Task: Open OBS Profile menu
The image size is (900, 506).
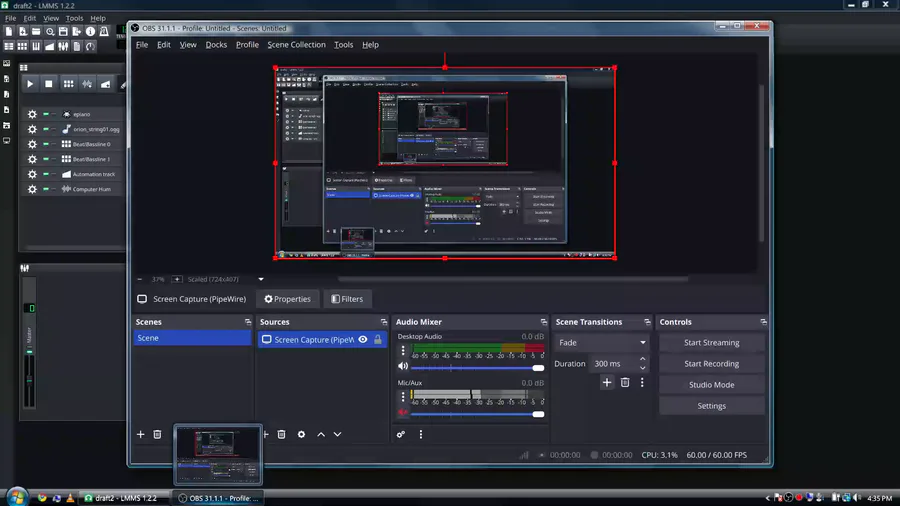Action: [x=247, y=45]
